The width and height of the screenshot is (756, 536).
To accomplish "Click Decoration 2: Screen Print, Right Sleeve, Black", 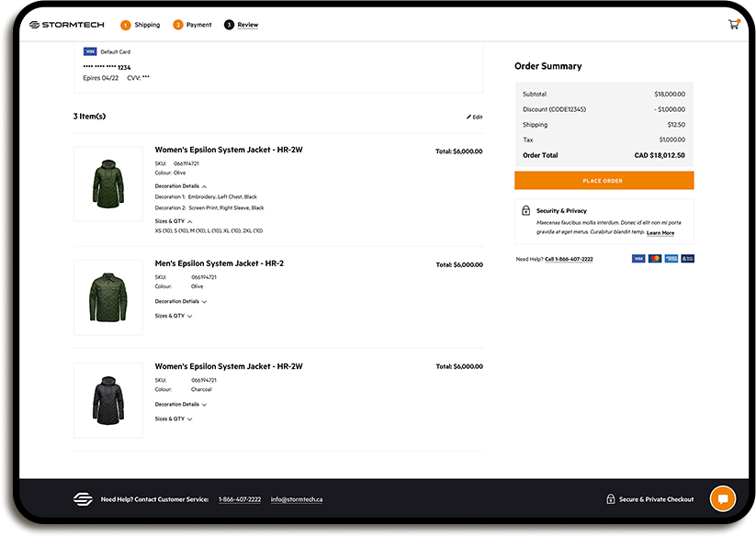I will pos(209,208).
